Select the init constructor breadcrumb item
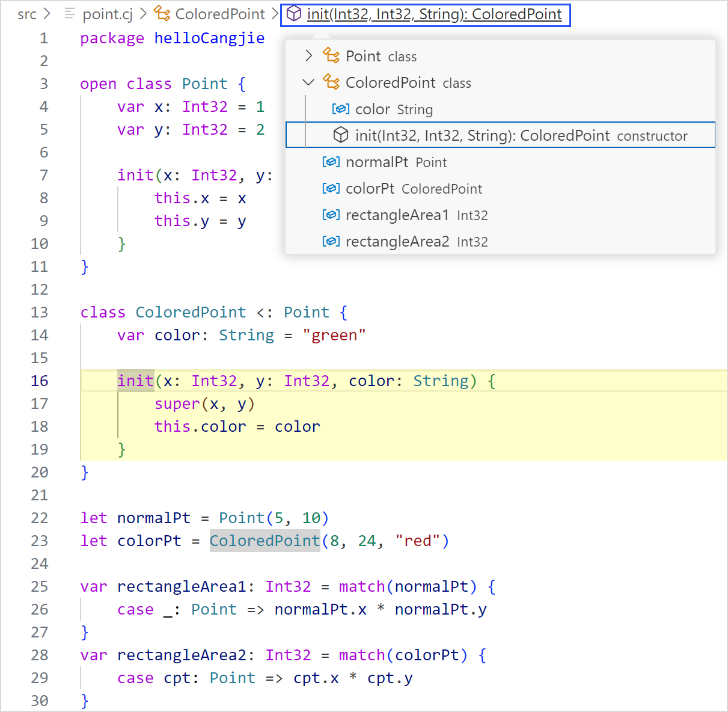728x712 pixels. pos(434,14)
